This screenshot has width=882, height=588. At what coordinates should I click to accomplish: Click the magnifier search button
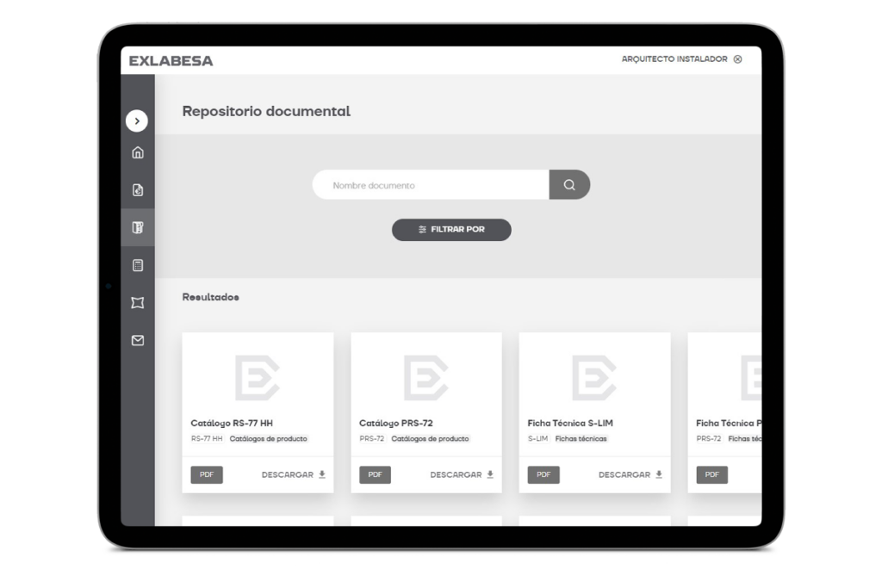click(x=569, y=185)
